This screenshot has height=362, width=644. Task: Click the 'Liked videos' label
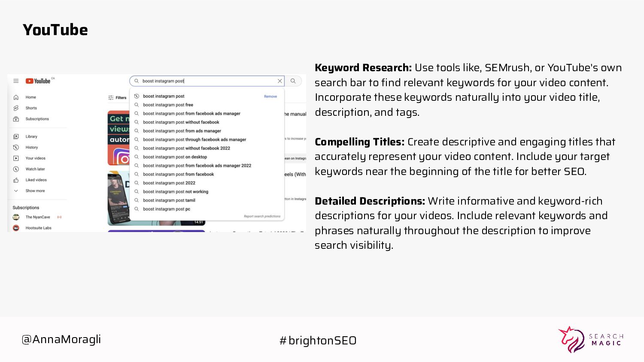coord(36,180)
